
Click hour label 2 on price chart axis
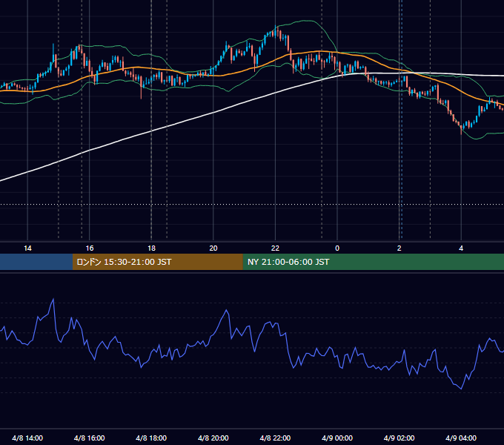coord(399,248)
